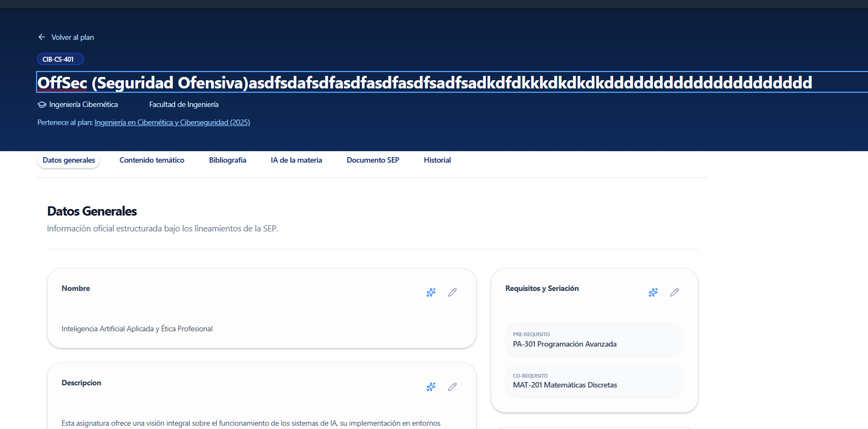Click the CIB-CS-401 code badge
Image resolution: width=868 pixels, height=429 pixels.
tap(60, 59)
